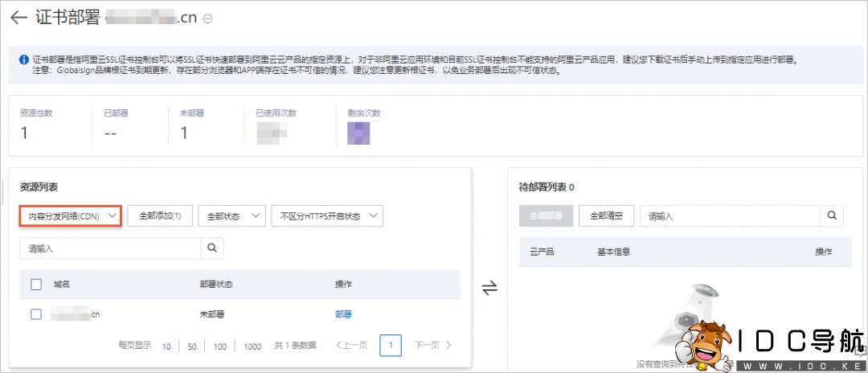Screen dimensions: 868x373
Task: Click the blue info icon in the notice
Action: 24,59
